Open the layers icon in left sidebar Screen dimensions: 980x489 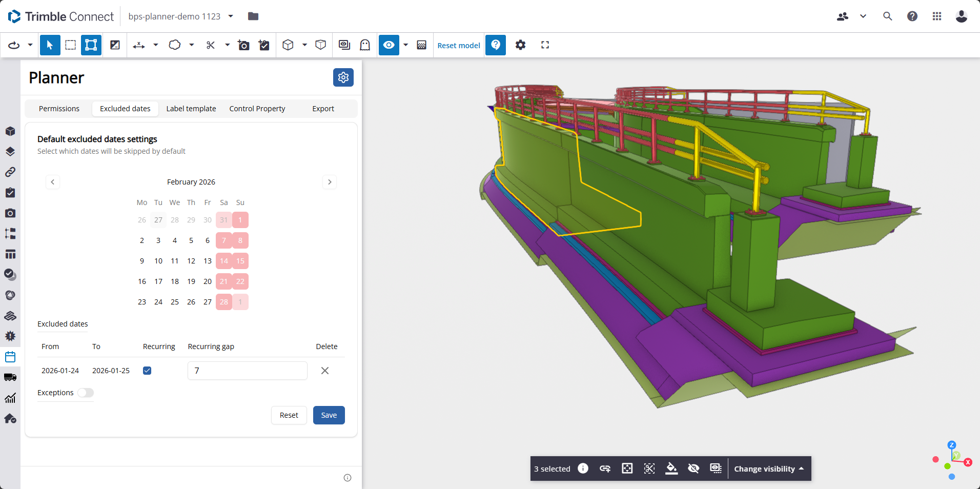click(10, 152)
